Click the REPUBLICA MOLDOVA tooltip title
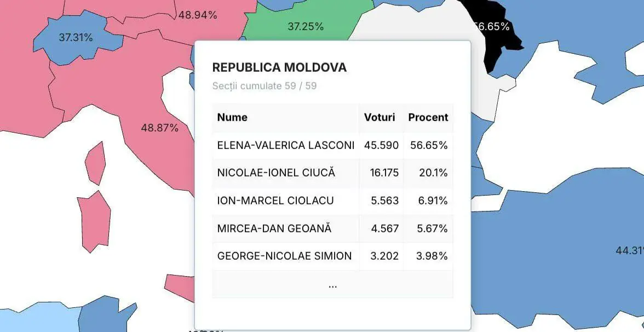Image resolution: width=644 pixels, height=332 pixels. 279,67
